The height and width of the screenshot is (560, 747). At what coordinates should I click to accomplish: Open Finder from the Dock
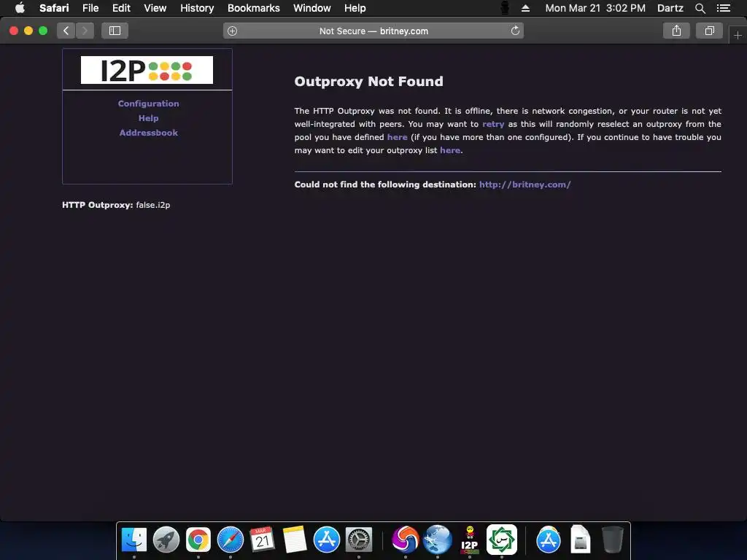pos(134,540)
